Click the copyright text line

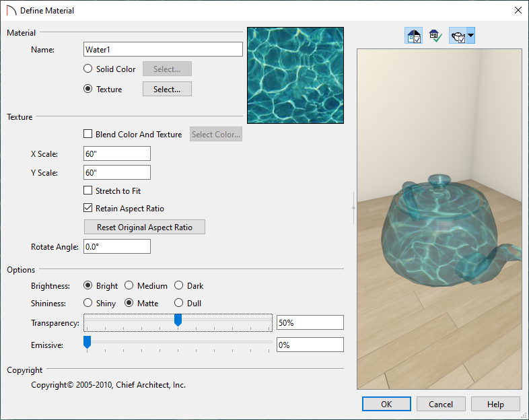[x=108, y=385]
